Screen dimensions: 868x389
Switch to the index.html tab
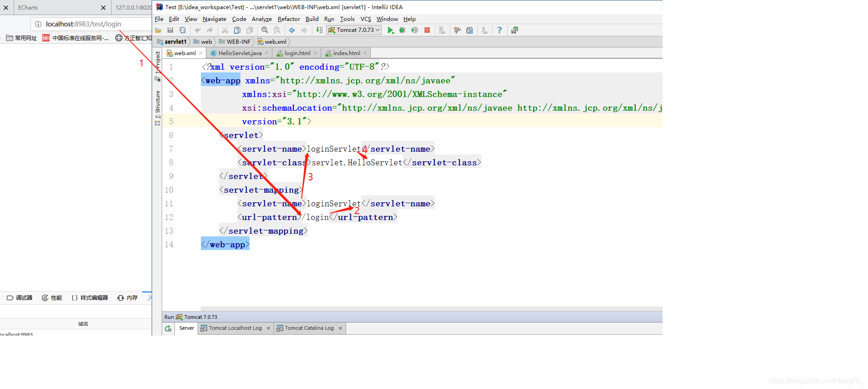347,53
